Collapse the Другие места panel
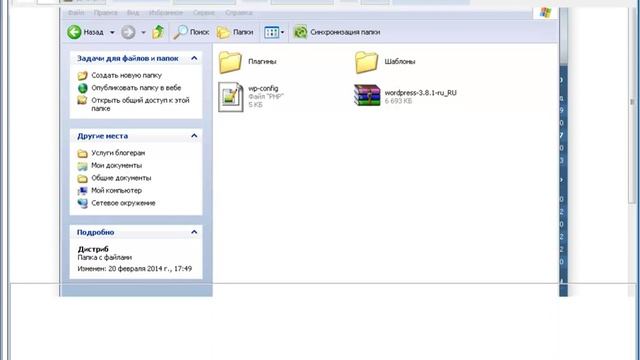This screenshot has height=360, width=640. click(194, 136)
